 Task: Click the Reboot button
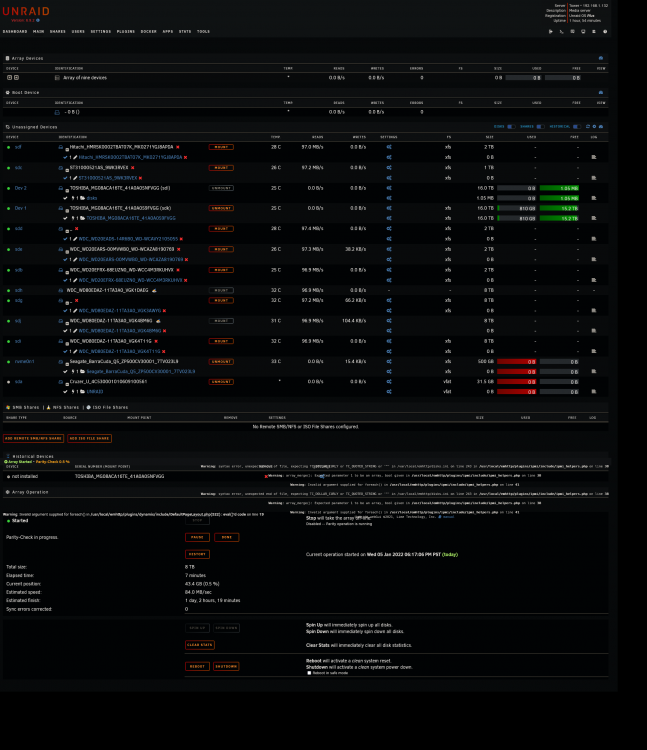(x=197, y=666)
